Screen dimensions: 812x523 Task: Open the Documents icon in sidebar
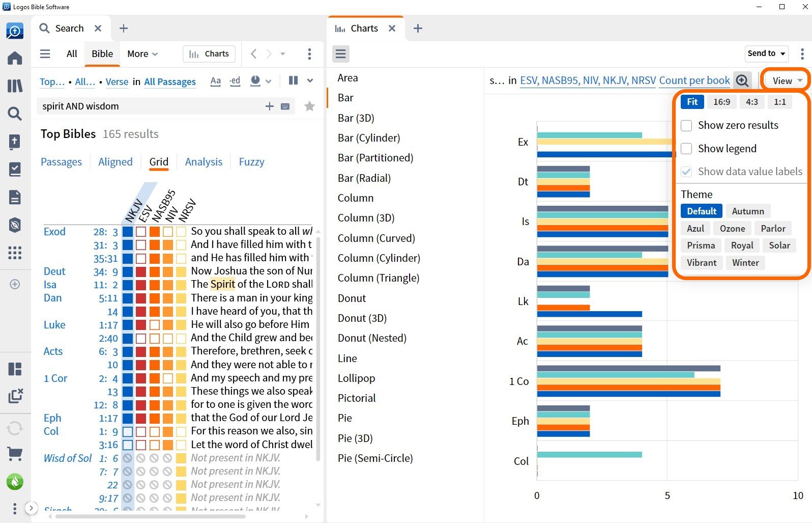coord(15,197)
